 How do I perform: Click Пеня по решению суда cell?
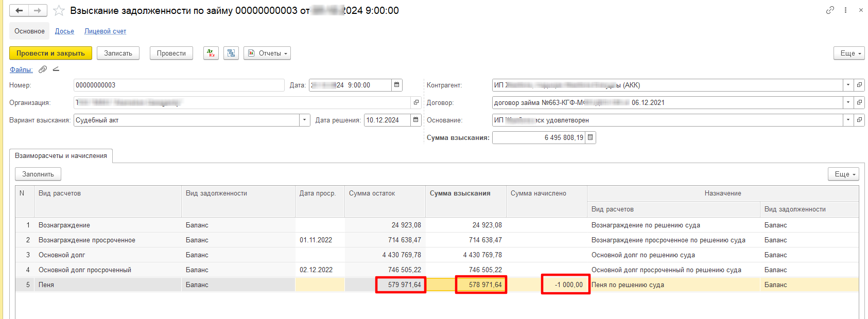(673, 285)
